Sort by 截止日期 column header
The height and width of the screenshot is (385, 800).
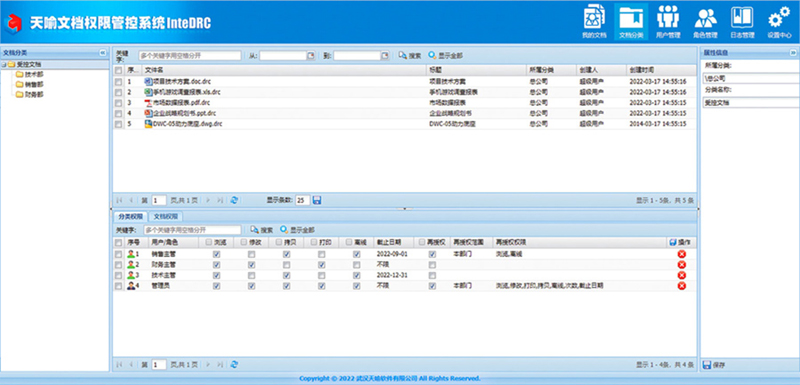pos(394,243)
